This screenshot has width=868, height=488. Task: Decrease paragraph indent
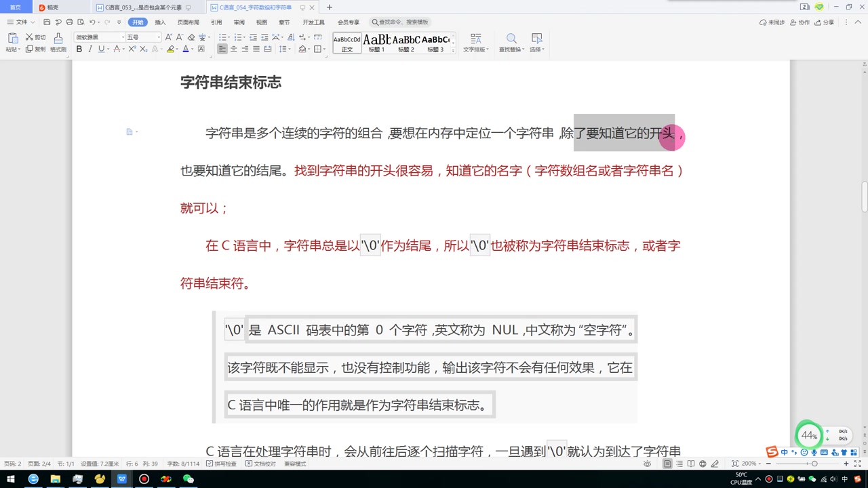tap(253, 37)
